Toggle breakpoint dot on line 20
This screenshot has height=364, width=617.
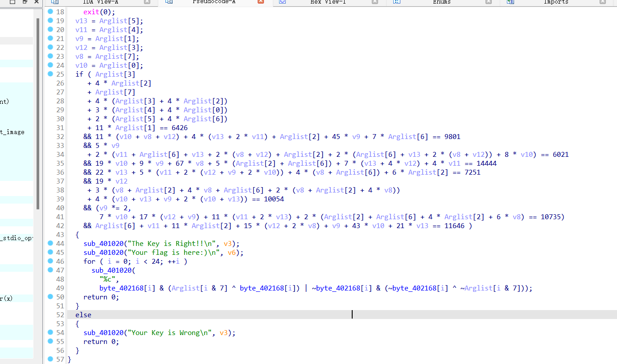tap(50, 29)
